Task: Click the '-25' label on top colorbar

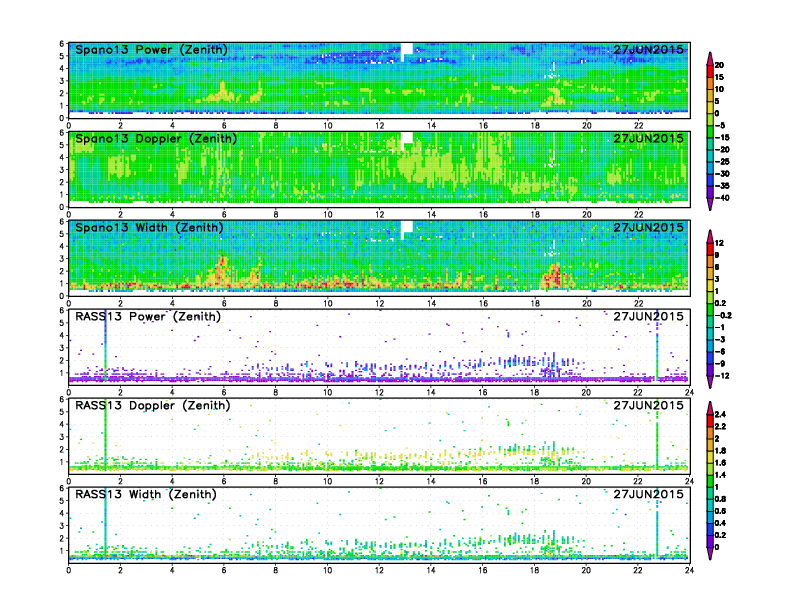Action: (722, 162)
